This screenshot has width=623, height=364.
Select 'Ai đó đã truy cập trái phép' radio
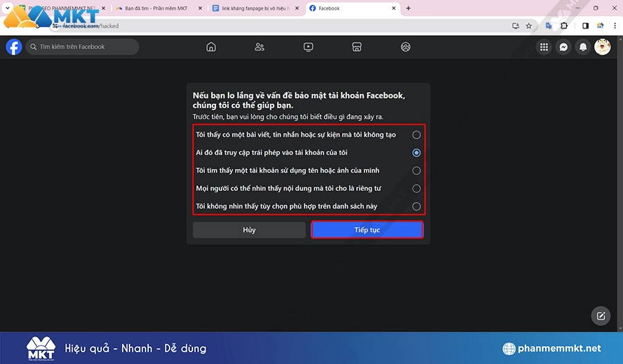416,153
